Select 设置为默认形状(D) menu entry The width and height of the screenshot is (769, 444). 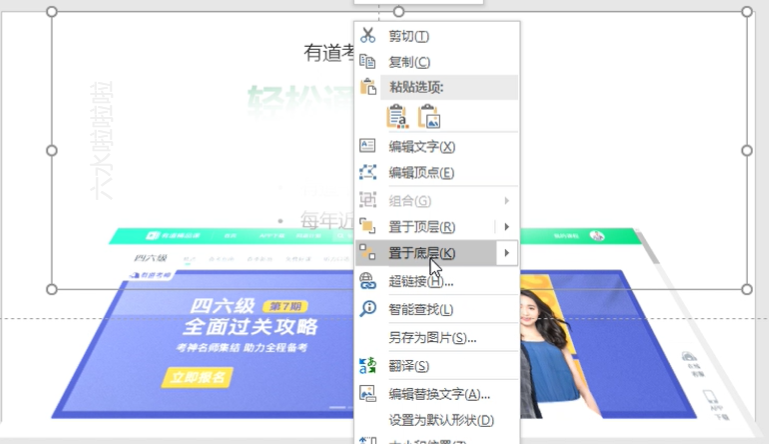tap(436, 420)
